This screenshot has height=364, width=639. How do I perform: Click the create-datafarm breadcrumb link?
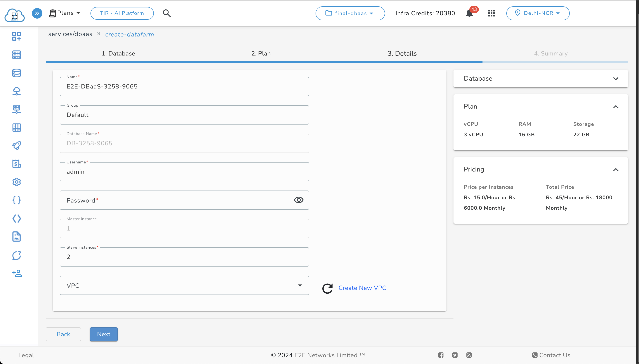click(130, 35)
